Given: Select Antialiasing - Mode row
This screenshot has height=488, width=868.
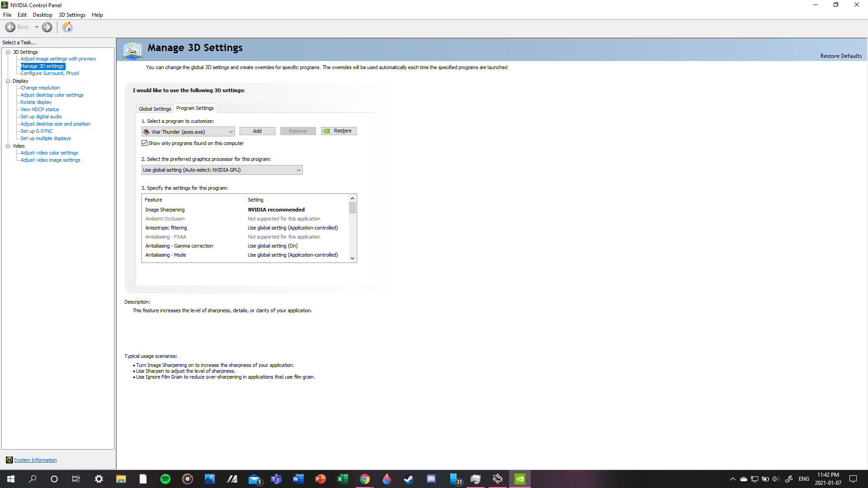Looking at the screenshot, I should (x=245, y=255).
